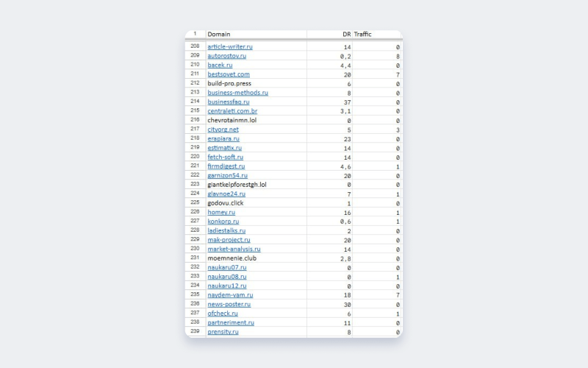Select row number 212
Image resolution: width=588 pixels, height=368 pixels.
point(195,83)
